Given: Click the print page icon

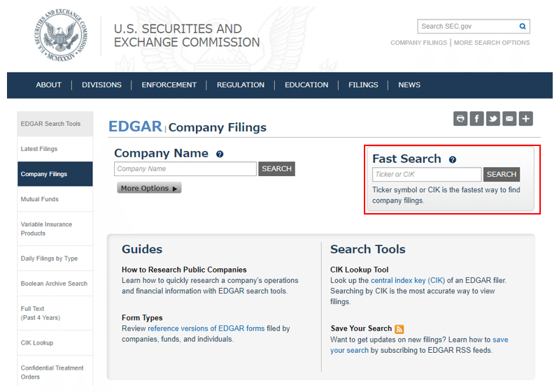Looking at the screenshot, I should tap(460, 119).
